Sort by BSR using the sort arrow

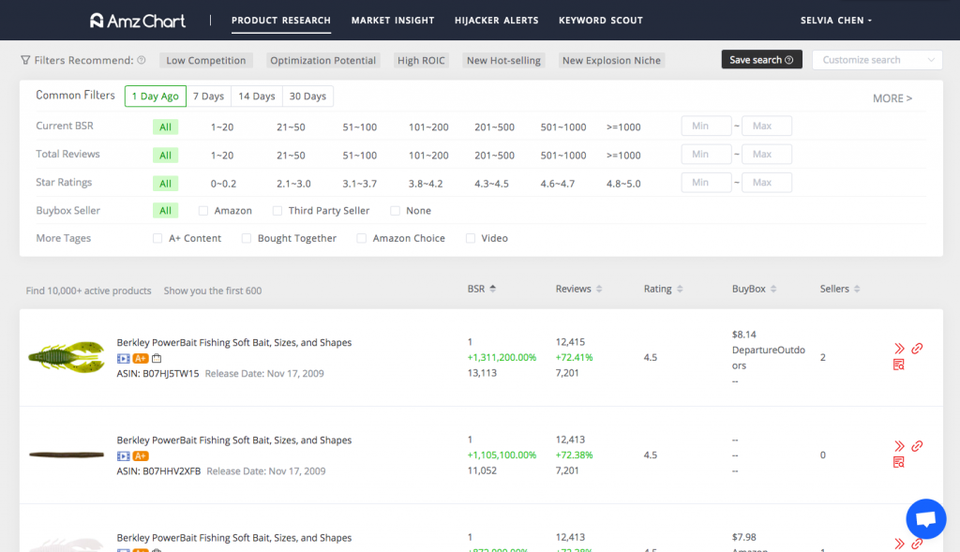pos(493,289)
